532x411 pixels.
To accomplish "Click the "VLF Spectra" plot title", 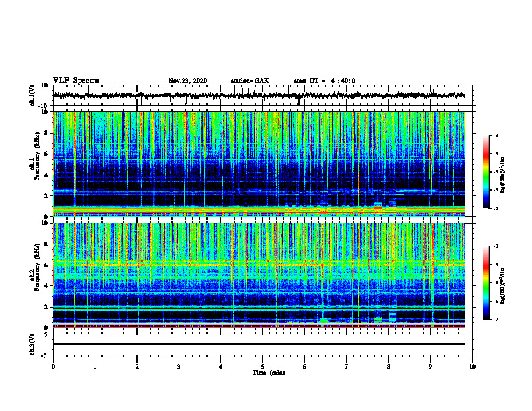I will [x=76, y=81].
